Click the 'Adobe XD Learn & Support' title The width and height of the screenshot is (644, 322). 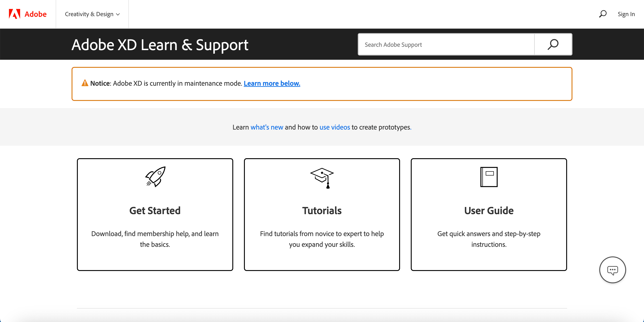(x=160, y=45)
